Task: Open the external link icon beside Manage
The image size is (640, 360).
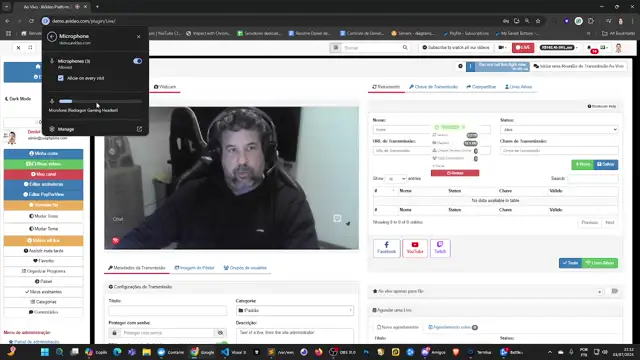Action: pos(139,129)
